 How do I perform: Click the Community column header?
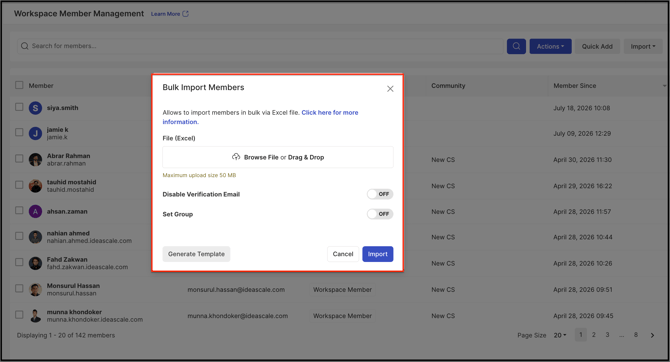(x=448, y=85)
